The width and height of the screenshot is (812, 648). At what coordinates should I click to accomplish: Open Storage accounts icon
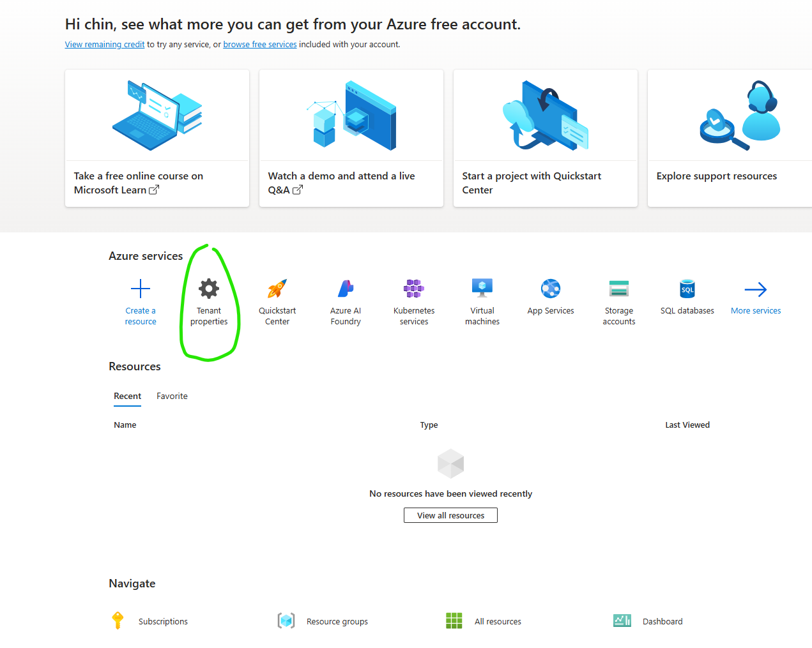point(619,289)
